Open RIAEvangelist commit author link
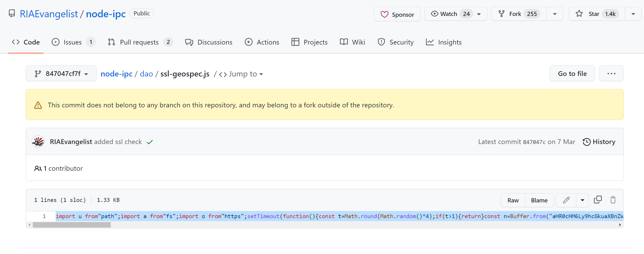 click(x=71, y=142)
